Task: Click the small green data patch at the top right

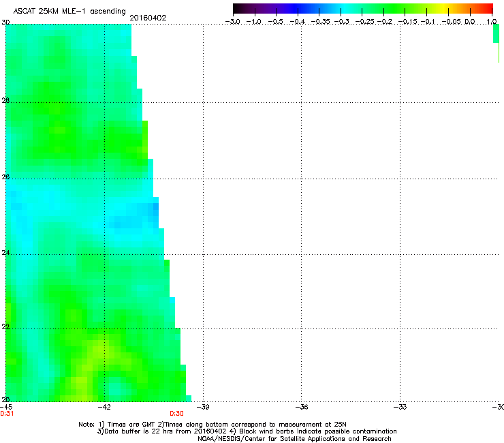Action: pos(496,33)
